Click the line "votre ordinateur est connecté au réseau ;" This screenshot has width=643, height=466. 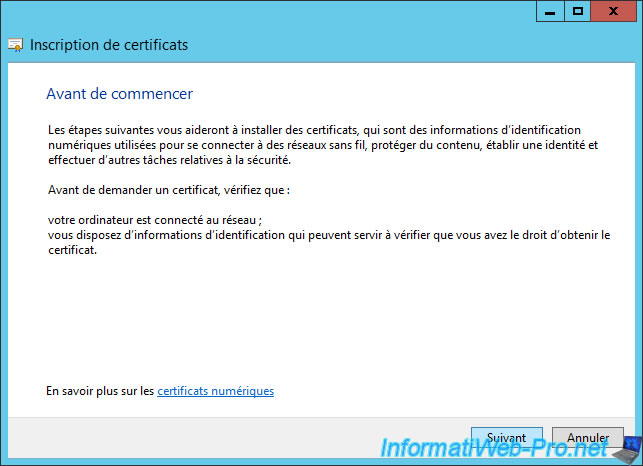point(155,220)
